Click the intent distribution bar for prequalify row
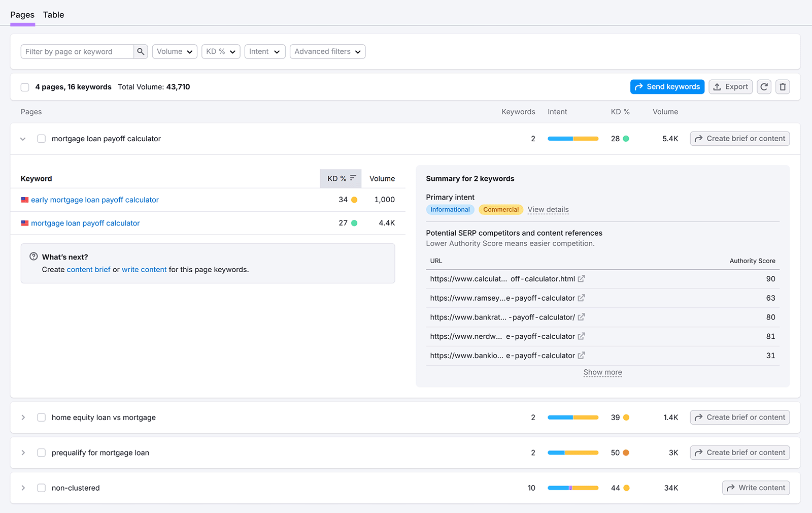Image resolution: width=812 pixels, height=513 pixels. point(572,452)
